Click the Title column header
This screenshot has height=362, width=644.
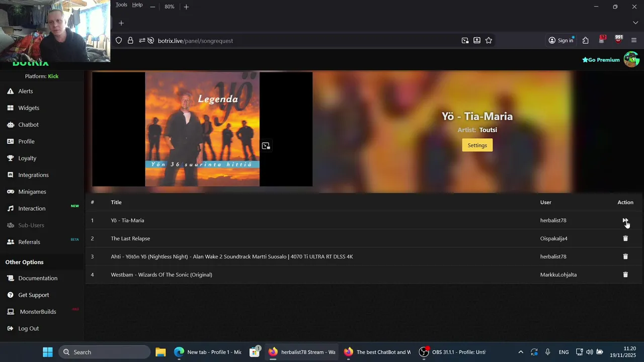click(116, 202)
